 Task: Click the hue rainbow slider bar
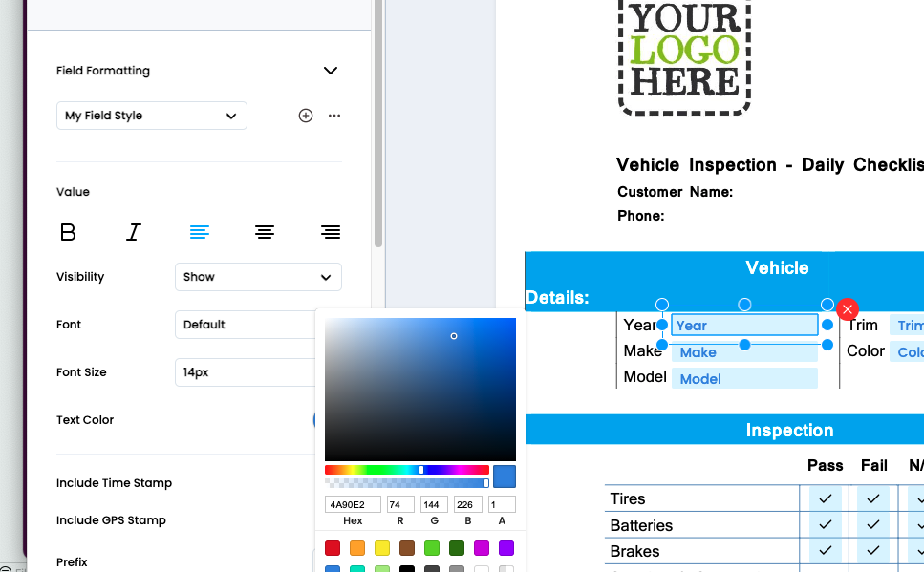406,470
